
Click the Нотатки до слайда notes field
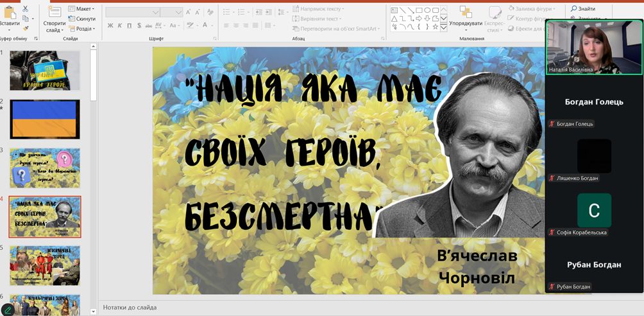tap(321, 308)
